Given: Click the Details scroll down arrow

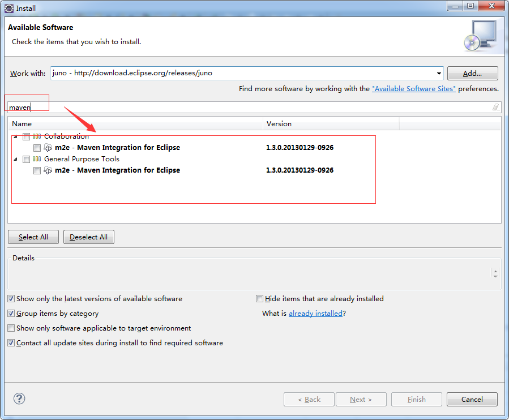Looking at the screenshot, I should (495, 276).
